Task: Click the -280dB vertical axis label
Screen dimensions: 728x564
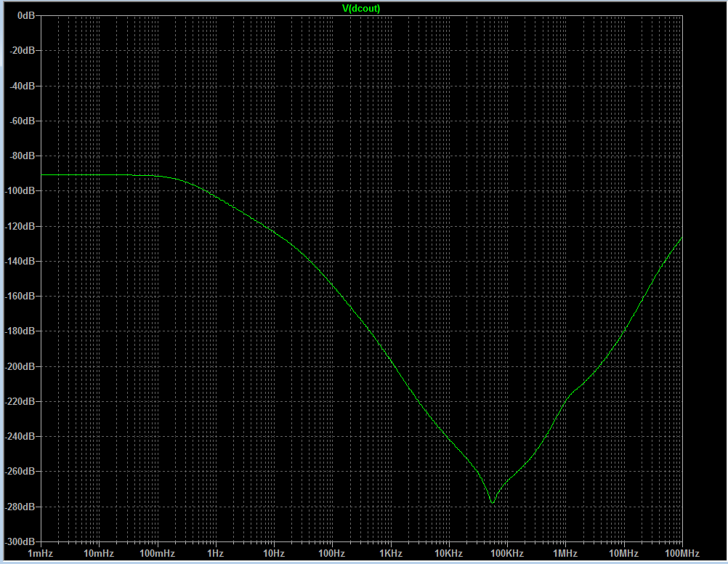Action: pyautogui.click(x=20, y=507)
